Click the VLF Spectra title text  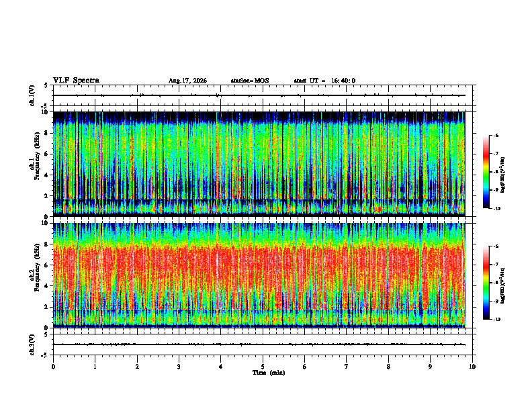point(76,81)
